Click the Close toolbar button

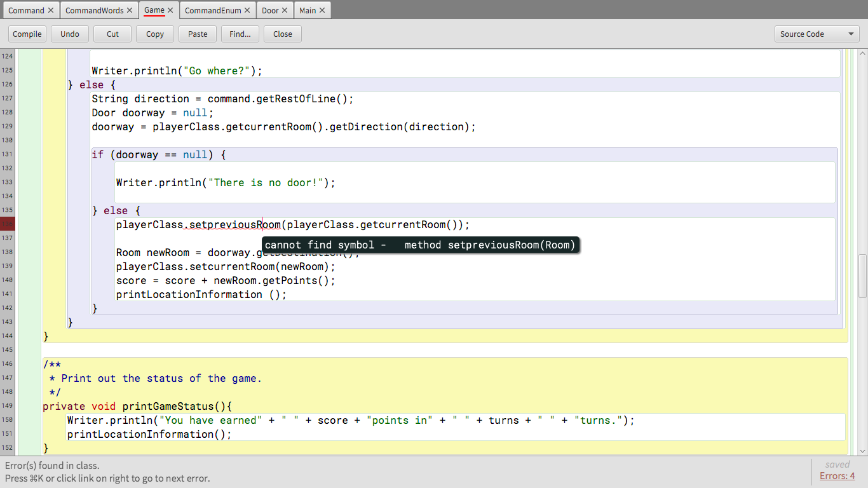point(283,34)
